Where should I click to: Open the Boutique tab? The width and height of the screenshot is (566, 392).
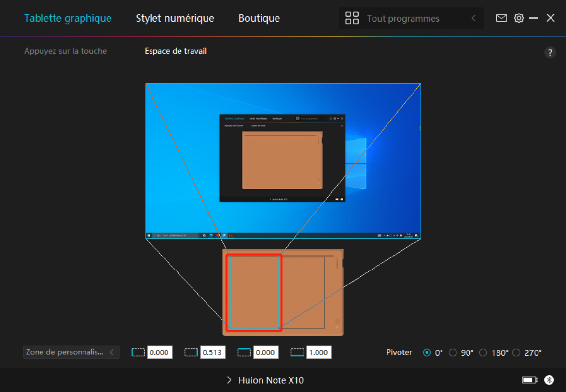259,18
